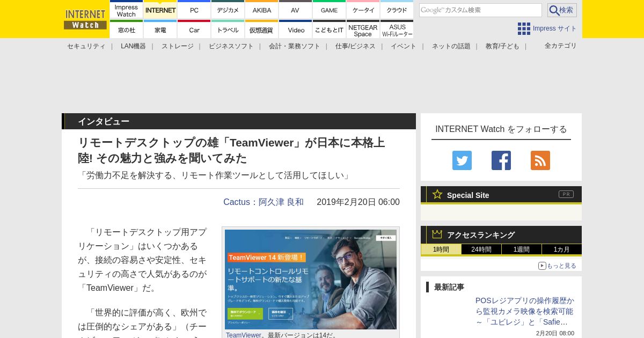The width and height of the screenshot is (644, 338).
Task: Open the 窓の杜 site tab
Action: pyautogui.click(x=127, y=29)
